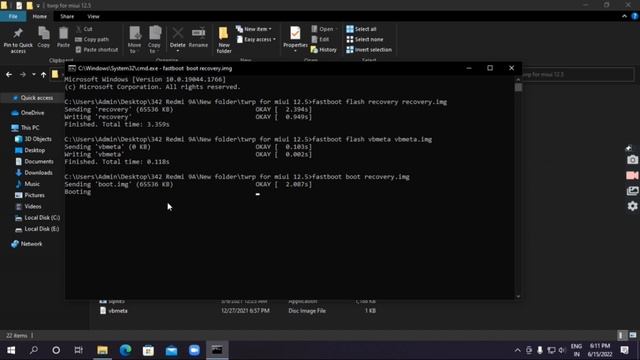Open Explorer help question mark icon
This screenshot has width=640, height=360.
click(x=635, y=16)
